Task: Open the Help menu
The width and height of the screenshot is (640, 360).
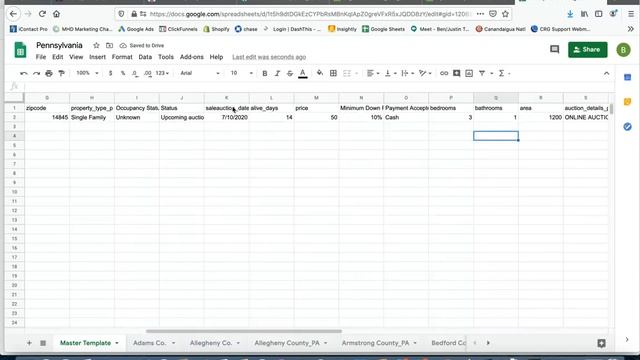Action: pos(216,57)
